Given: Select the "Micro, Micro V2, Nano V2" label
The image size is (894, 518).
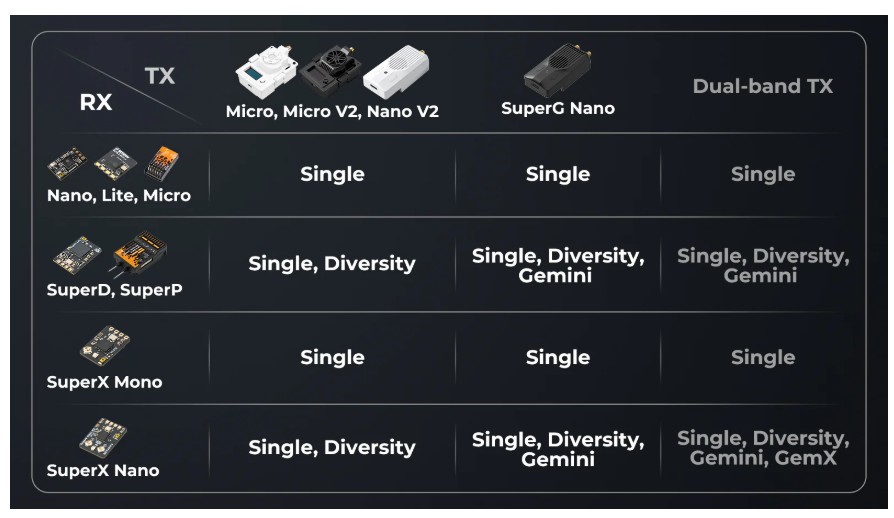Looking at the screenshot, I should point(332,111).
